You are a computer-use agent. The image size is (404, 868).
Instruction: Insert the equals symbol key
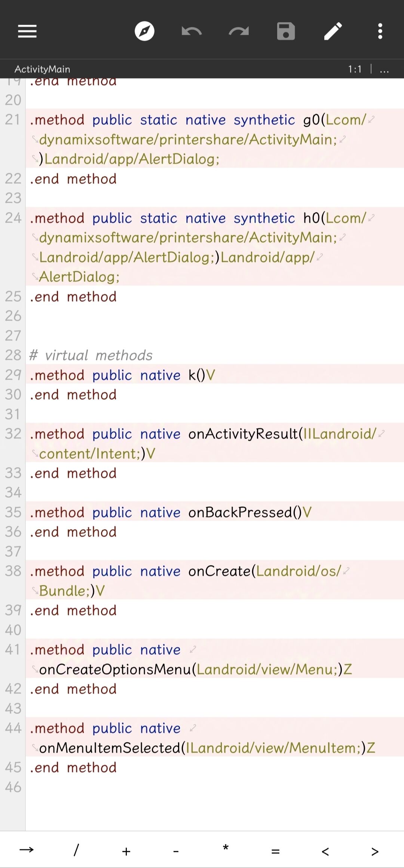coord(275,852)
